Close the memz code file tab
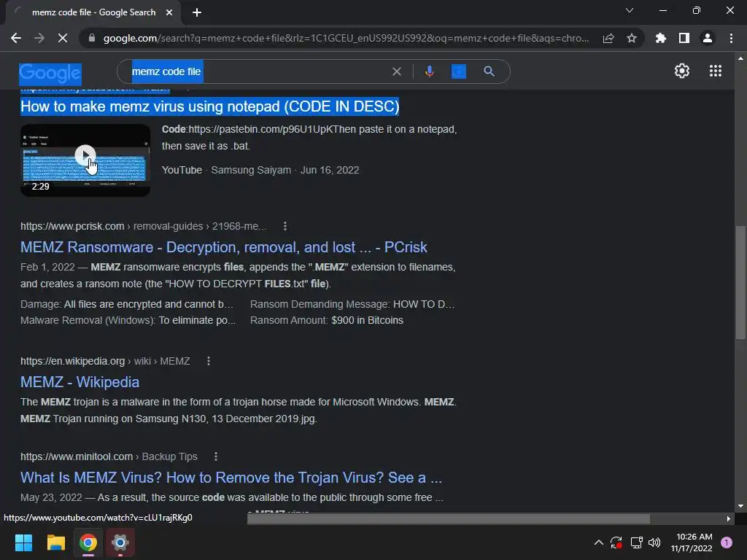This screenshot has height=560, width=747. coord(169,12)
